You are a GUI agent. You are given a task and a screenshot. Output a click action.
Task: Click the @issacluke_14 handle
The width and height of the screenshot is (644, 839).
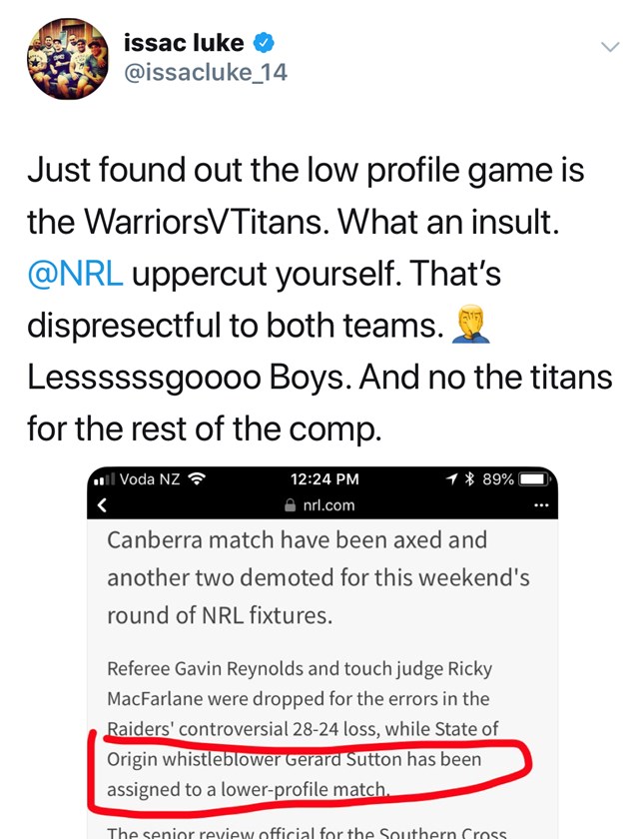point(205,73)
